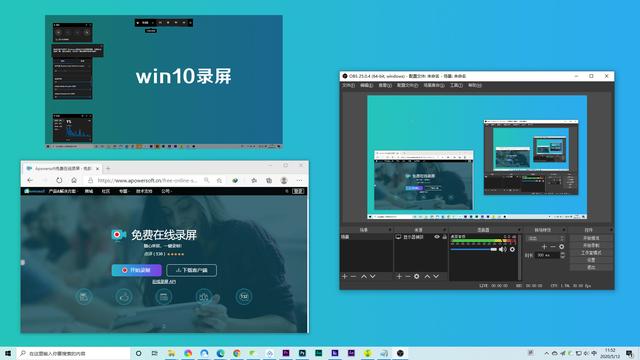Show hidden system tray icons chevron

(546, 353)
